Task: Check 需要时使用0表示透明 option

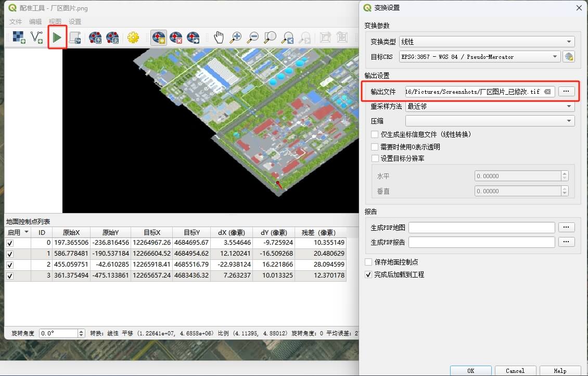Action: click(x=375, y=147)
